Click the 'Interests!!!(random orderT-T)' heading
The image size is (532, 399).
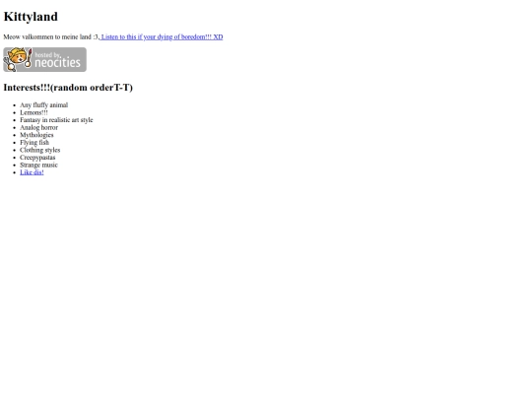tap(68, 88)
